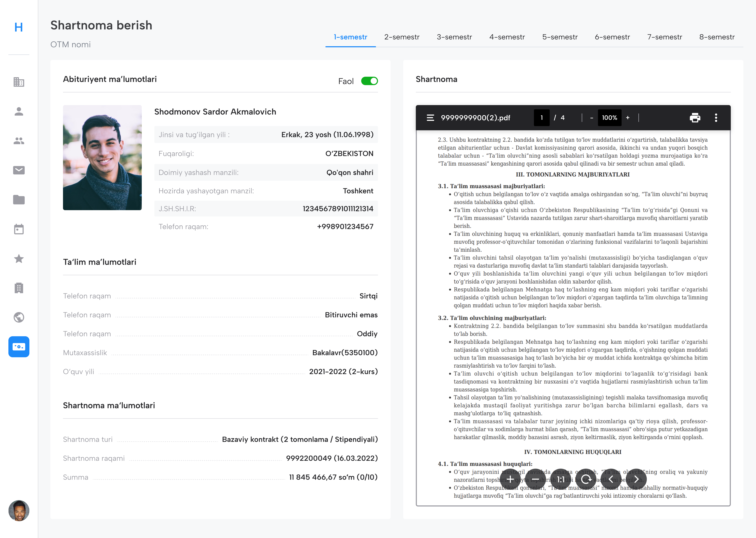Open the star favorites sidebar icon
Viewport: 756px width, 538px height.
point(19,258)
